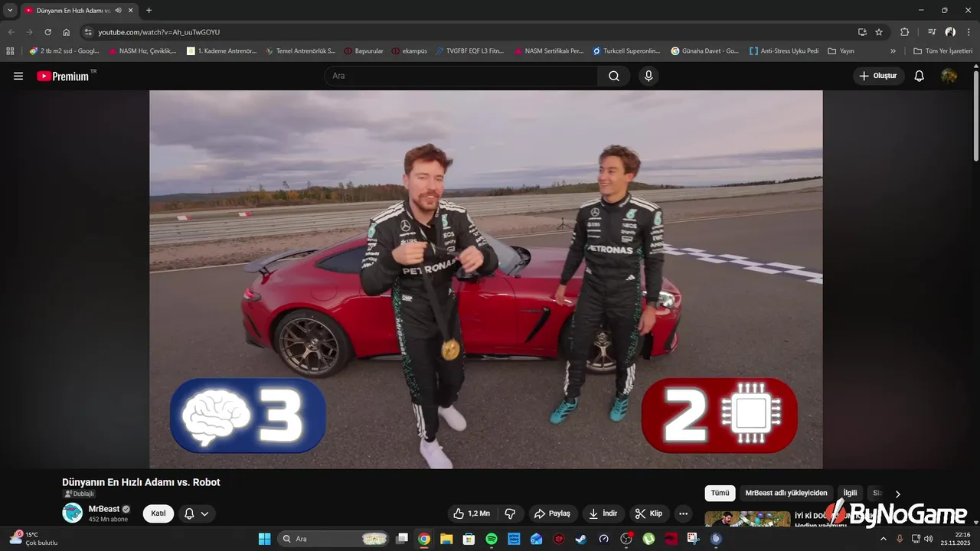Open Microsoft Store from taskbar

coord(469,539)
